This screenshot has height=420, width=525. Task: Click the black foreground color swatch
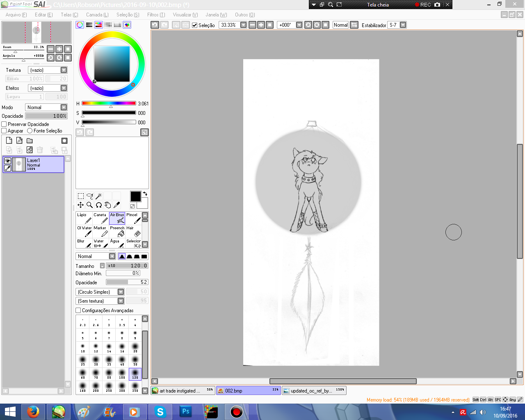pyautogui.click(x=135, y=196)
